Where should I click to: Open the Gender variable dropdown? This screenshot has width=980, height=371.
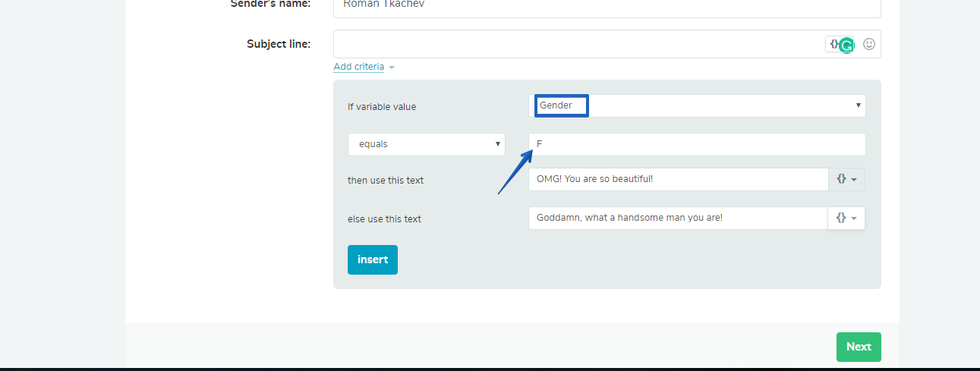click(x=697, y=105)
